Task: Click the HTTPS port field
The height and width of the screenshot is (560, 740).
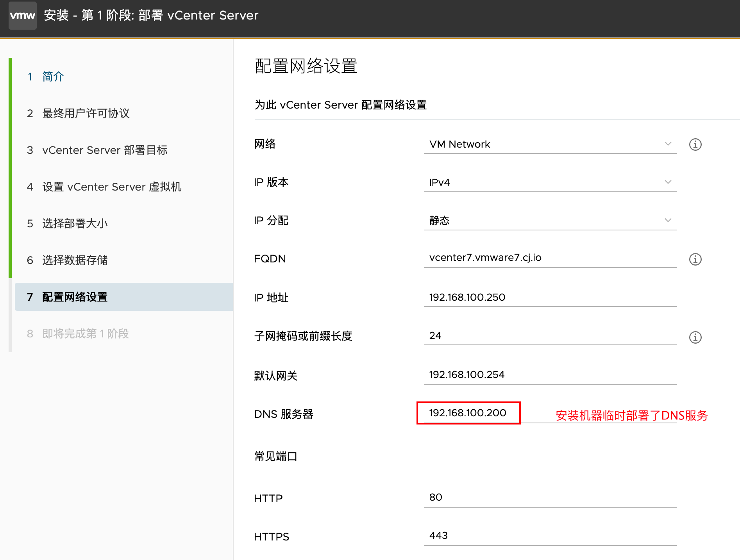Action: (550, 535)
